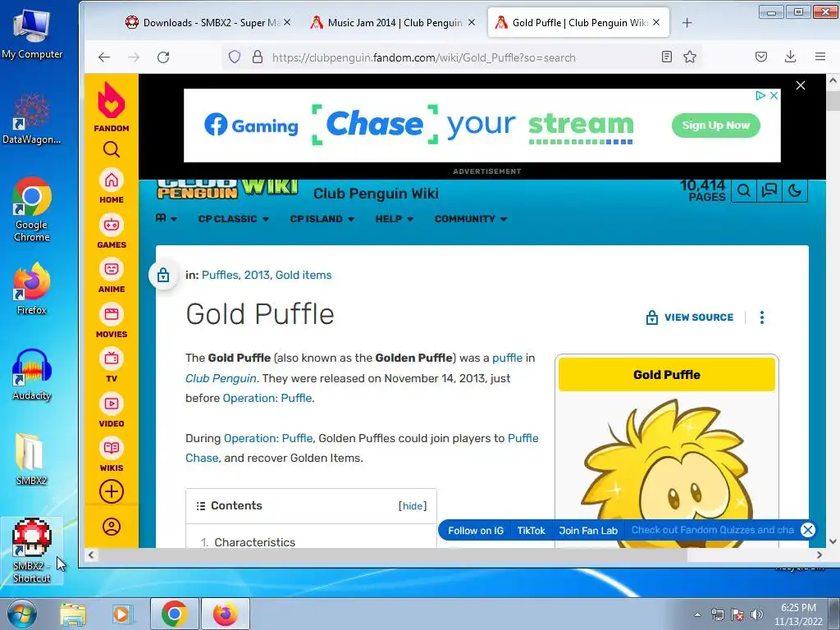The image size is (840, 630).
Task: Click the page protection lock icon
Action: click(x=163, y=276)
